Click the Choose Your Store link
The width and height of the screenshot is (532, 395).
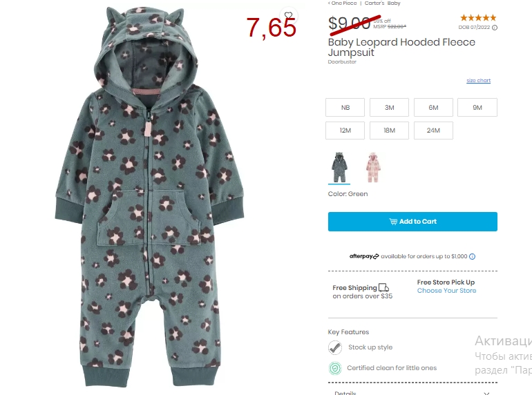tap(446, 291)
